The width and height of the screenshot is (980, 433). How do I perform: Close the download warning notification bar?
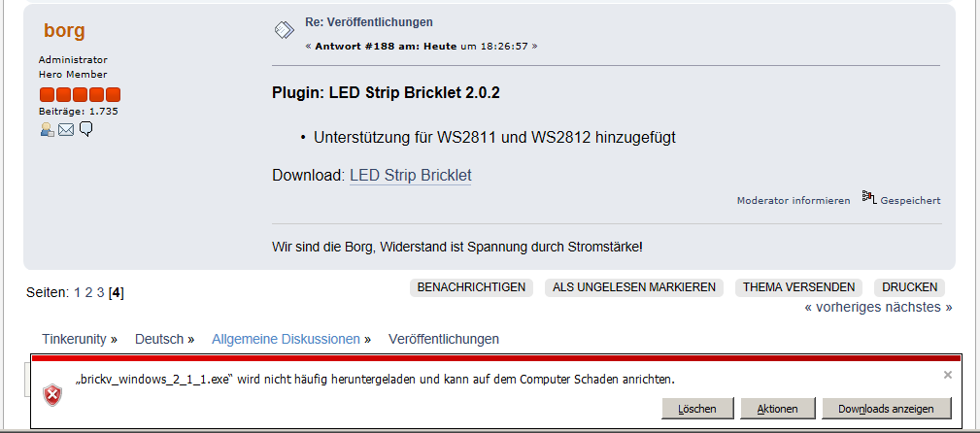click(948, 375)
